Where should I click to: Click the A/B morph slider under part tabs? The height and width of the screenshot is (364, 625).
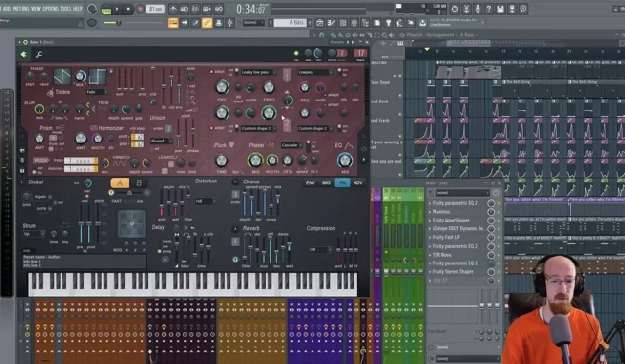coord(129,193)
